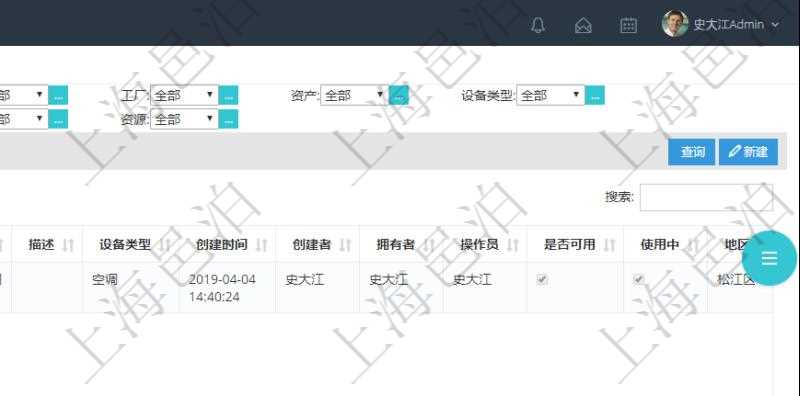Screen dimensions: 800x396
Task: Sort by the 操作员 column
Action: tap(485, 244)
